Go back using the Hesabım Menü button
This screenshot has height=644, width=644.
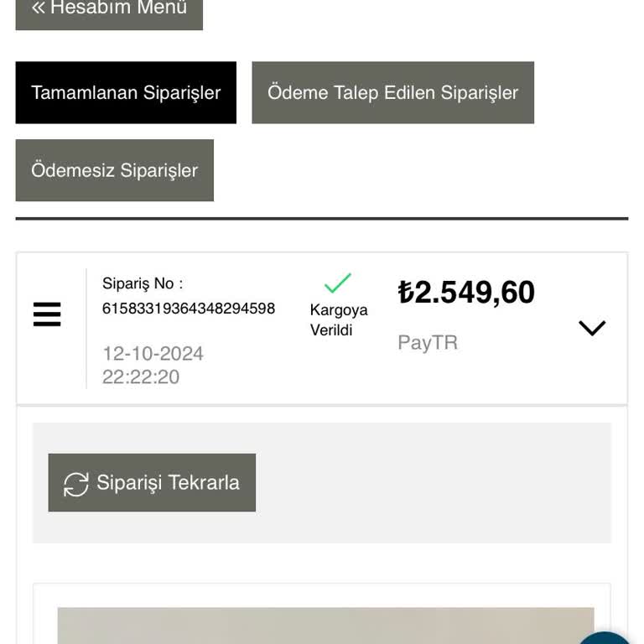point(109,10)
